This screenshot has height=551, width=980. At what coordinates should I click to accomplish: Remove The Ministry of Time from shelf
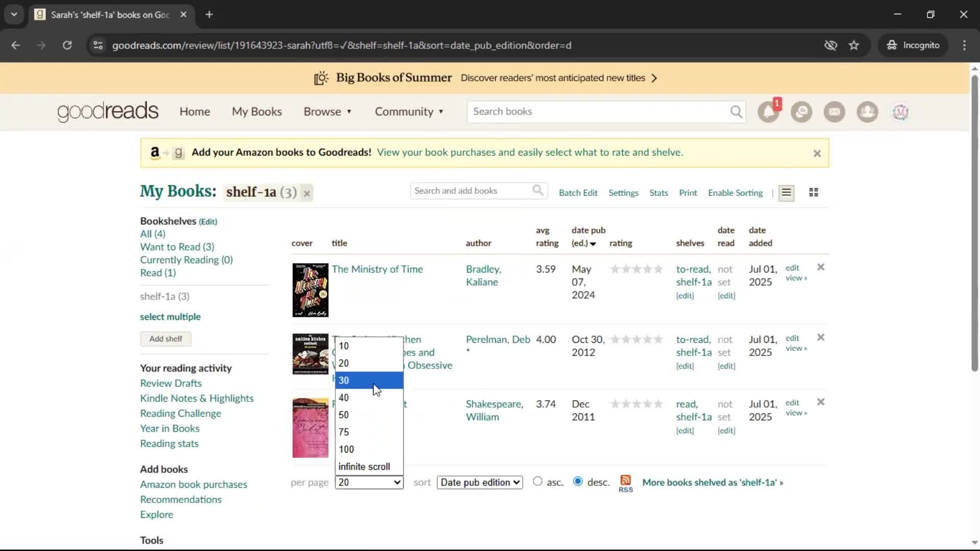point(821,267)
